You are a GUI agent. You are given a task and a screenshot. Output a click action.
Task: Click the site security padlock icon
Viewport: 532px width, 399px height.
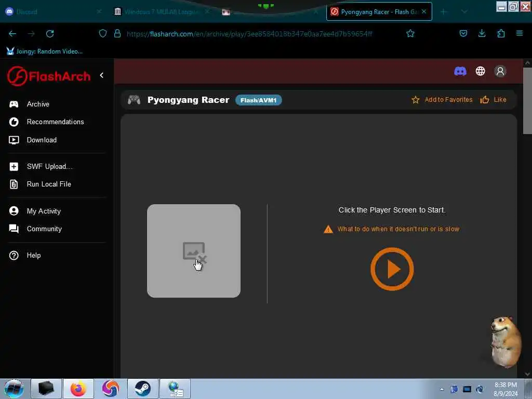(117, 33)
